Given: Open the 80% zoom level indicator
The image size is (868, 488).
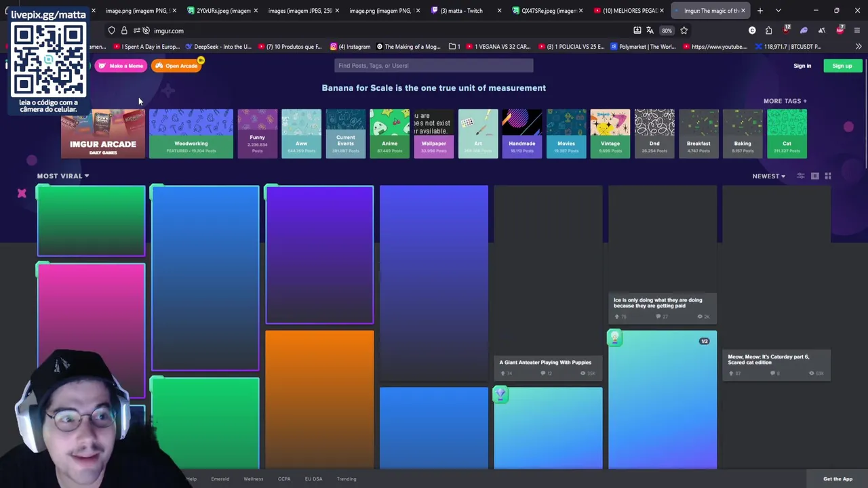Looking at the screenshot, I should [x=667, y=30].
